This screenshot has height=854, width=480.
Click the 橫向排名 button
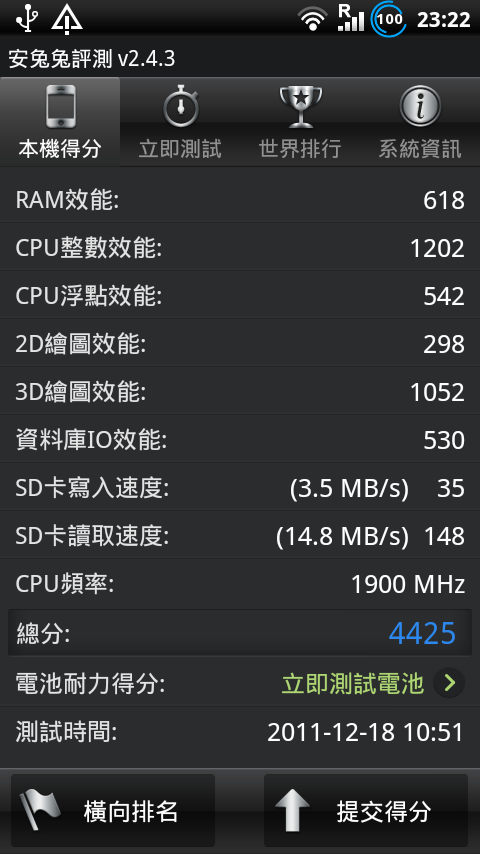tap(113, 810)
